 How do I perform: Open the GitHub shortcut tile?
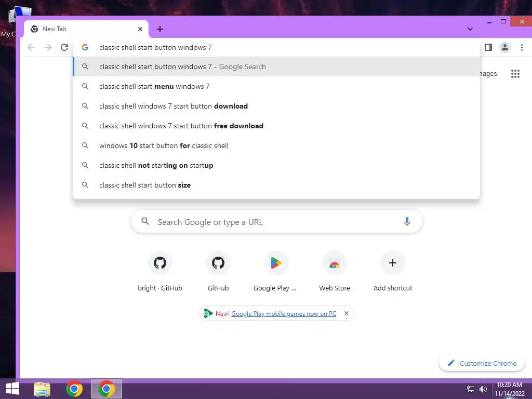click(218, 271)
